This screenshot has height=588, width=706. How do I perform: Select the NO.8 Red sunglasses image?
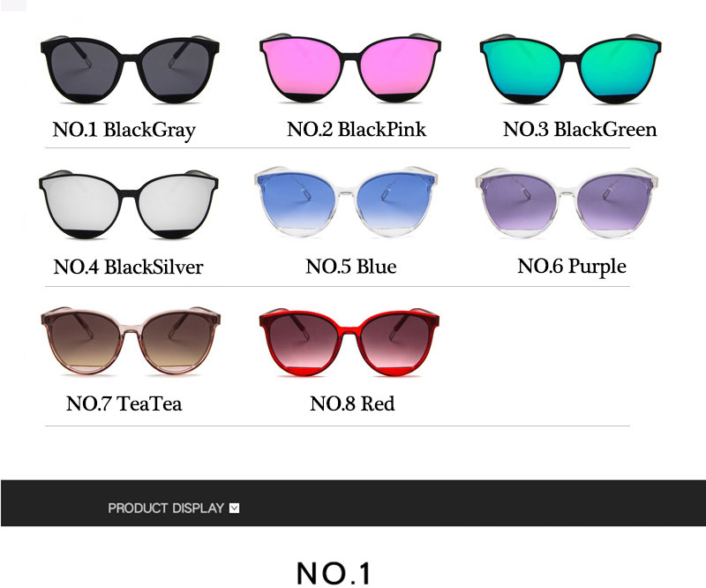point(349,342)
